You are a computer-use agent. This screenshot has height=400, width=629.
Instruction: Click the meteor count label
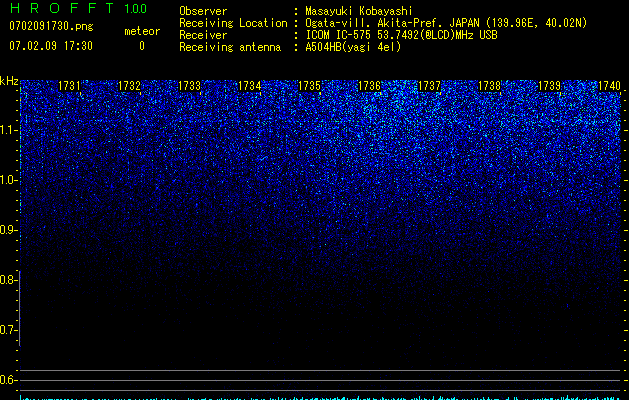coord(142,31)
